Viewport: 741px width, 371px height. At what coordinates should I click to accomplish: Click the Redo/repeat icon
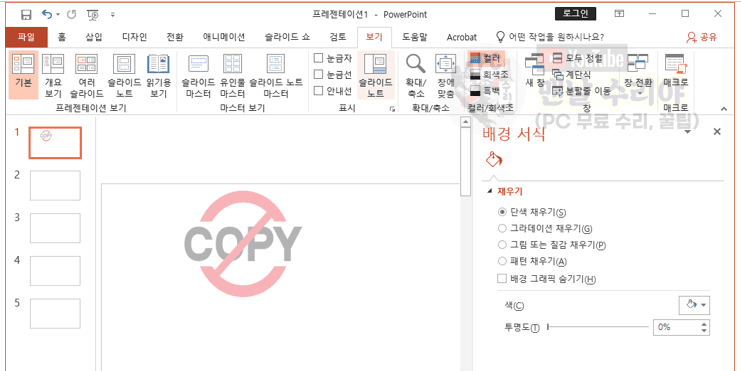pyautogui.click(x=71, y=15)
